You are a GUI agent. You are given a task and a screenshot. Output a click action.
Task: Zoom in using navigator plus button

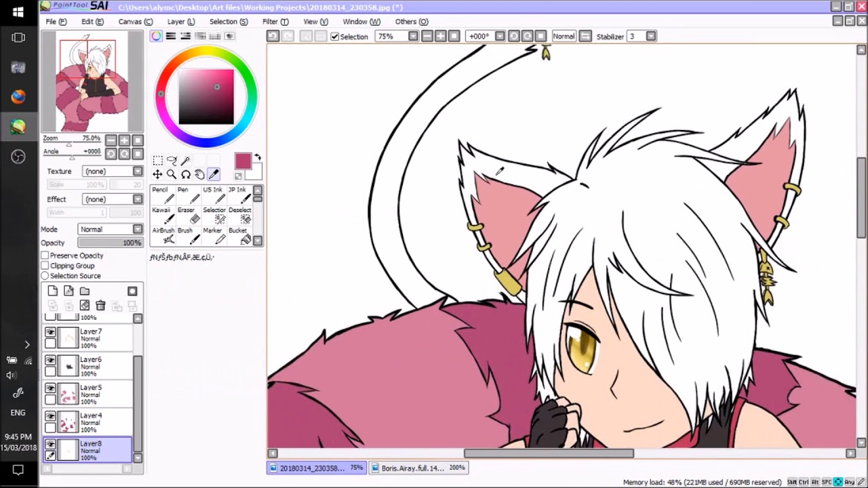124,140
